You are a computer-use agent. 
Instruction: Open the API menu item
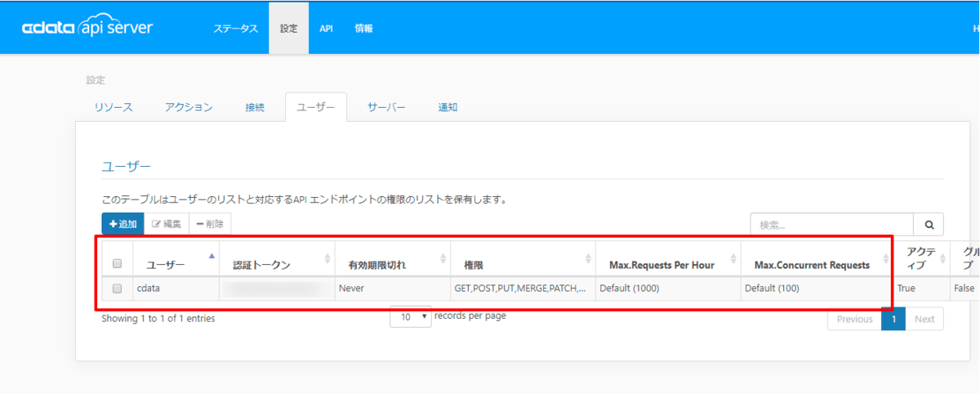pos(326,28)
